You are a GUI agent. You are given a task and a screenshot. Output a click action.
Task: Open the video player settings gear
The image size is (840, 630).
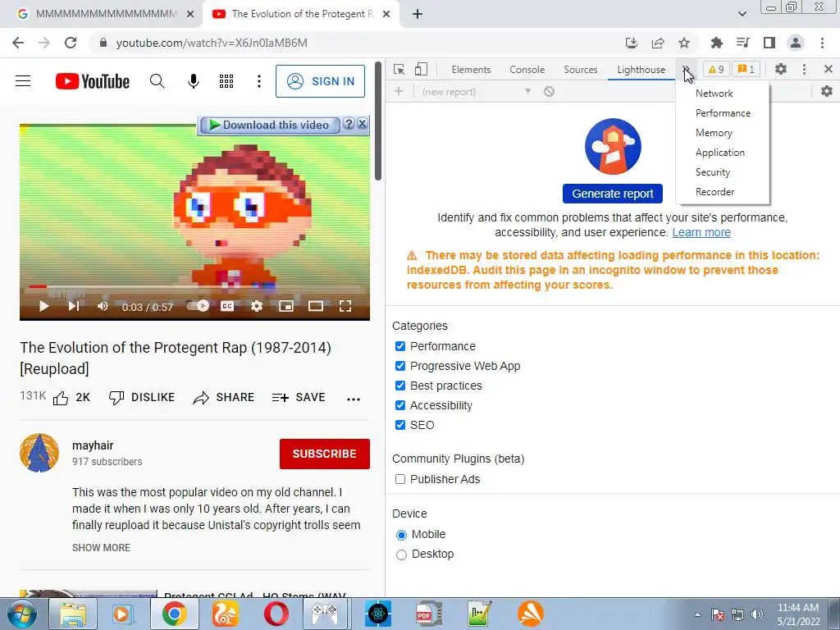(x=257, y=306)
